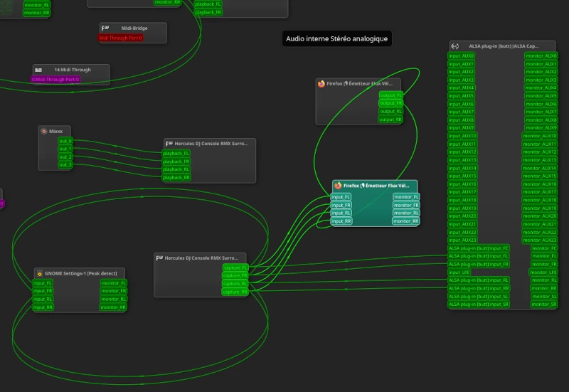Select the ALSA monitor_AUX23 port
Image resolution: width=569 pixels, height=392 pixels.
click(x=541, y=240)
